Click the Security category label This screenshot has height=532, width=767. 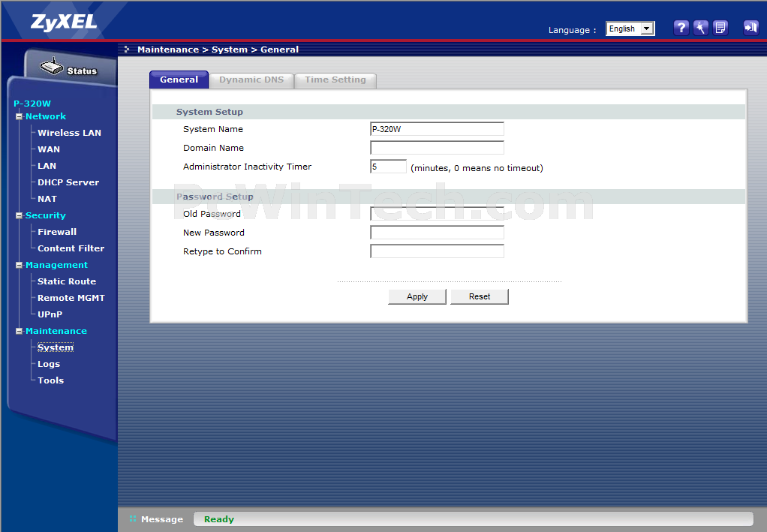point(46,215)
